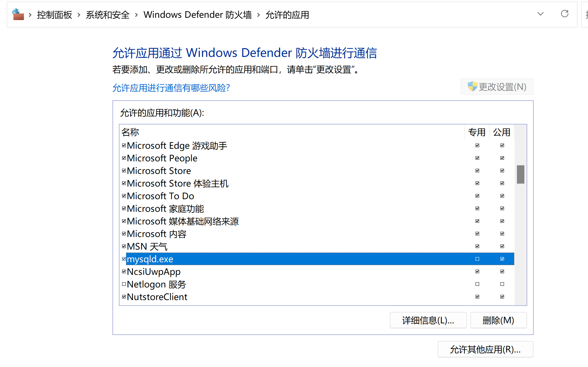Toggle NcsiUwpApp name checkbox
588x367 pixels.
point(124,272)
